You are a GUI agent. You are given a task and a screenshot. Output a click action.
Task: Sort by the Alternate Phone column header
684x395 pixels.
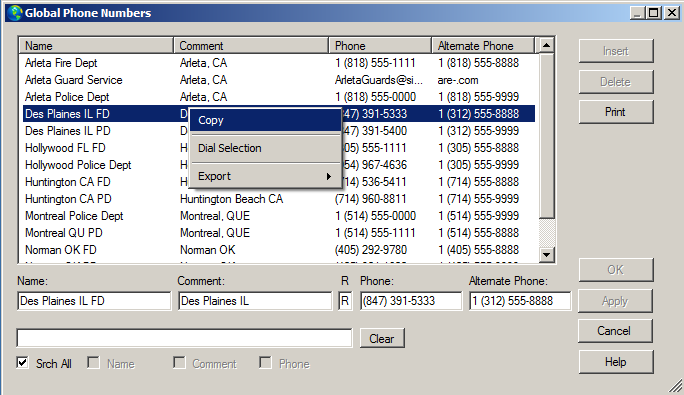pos(483,45)
